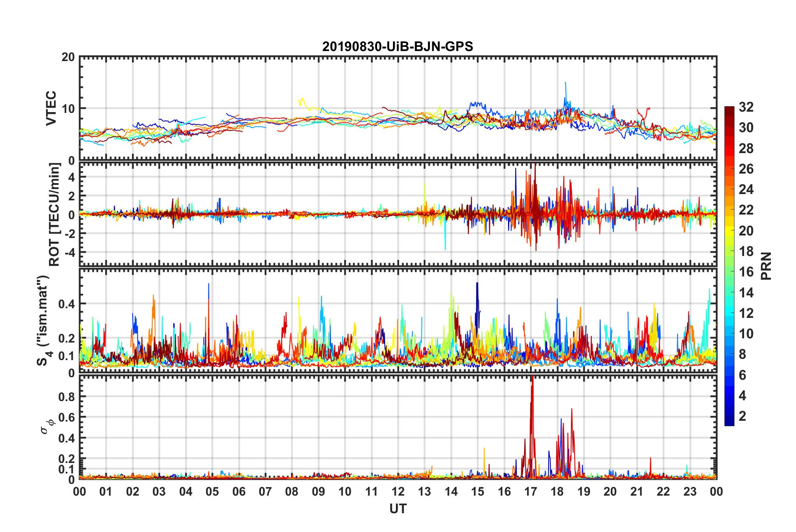Click the plot title 20190830-UiB-BJN-GPS
Viewport: 796px width, 532px height.
tap(398, 46)
